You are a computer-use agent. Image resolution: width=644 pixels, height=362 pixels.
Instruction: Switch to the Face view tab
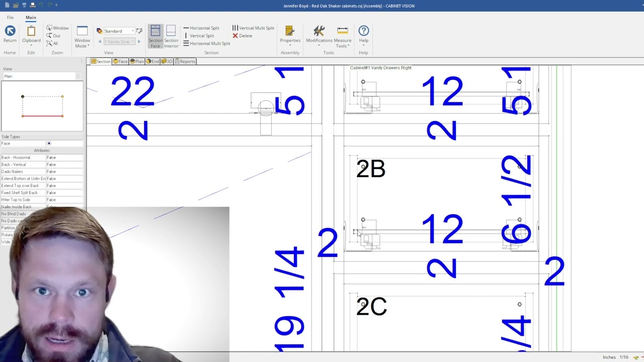click(x=120, y=61)
